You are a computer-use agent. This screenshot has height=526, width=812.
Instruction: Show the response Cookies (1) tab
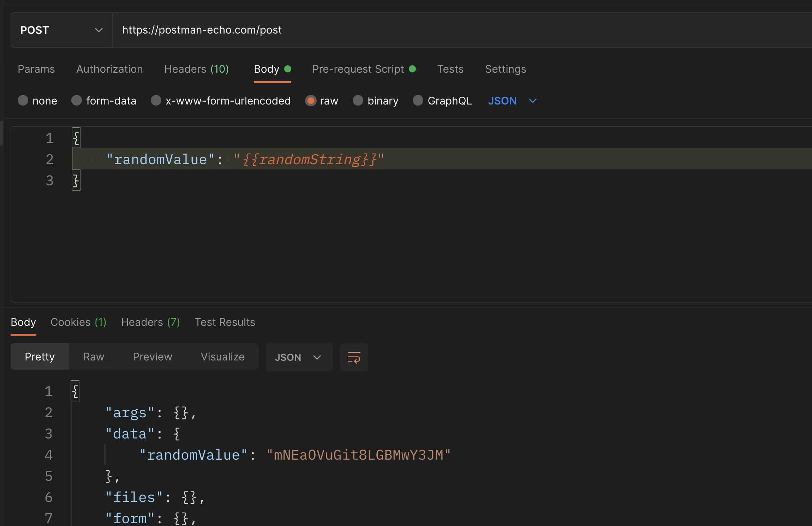point(78,322)
